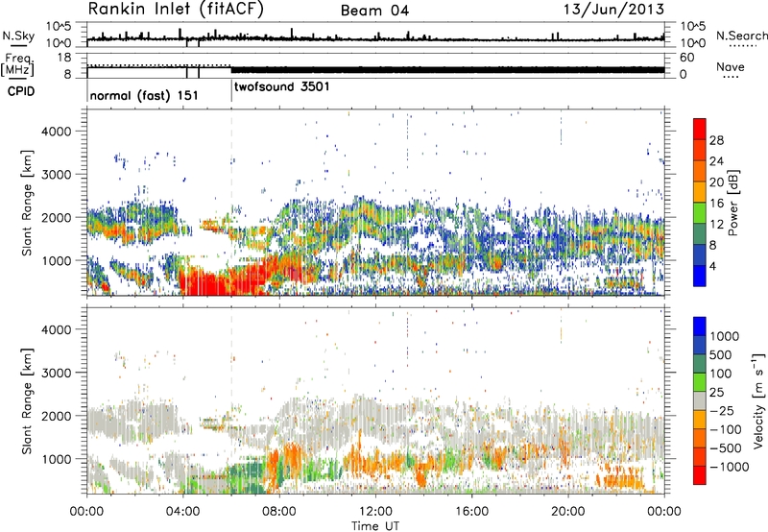The width and height of the screenshot is (768, 532).
Task: Click the CPID boundary tick before twofsound
Action: (231, 91)
